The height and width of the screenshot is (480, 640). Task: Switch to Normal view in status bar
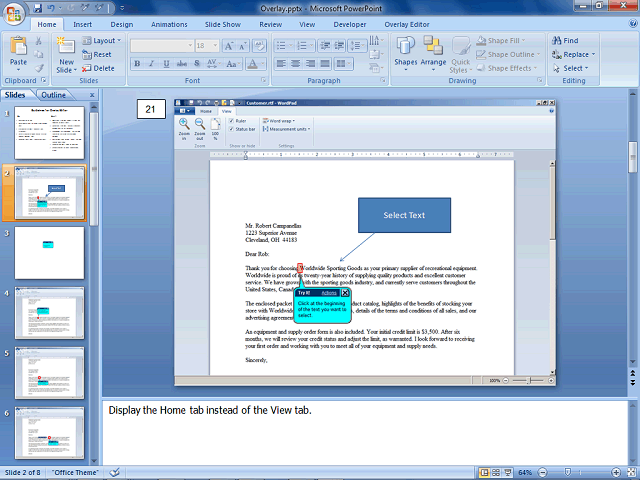coord(484,472)
